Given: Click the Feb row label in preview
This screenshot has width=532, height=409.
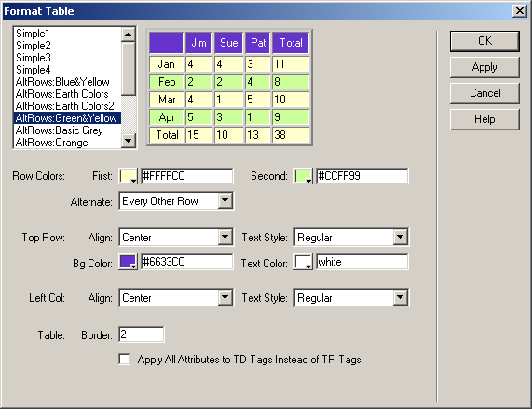Looking at the screenshot, I should [x=166, y=82].
